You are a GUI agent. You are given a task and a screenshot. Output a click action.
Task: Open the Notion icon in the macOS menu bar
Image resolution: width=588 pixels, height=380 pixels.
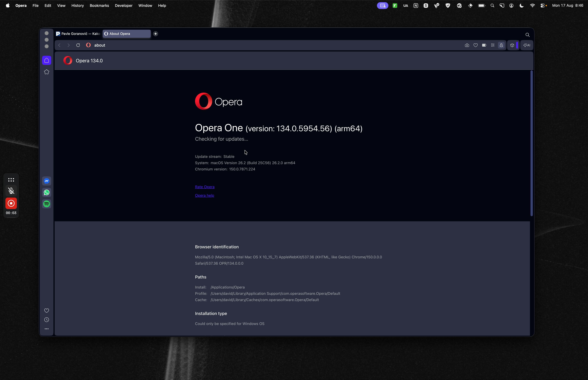coord(416,5)
